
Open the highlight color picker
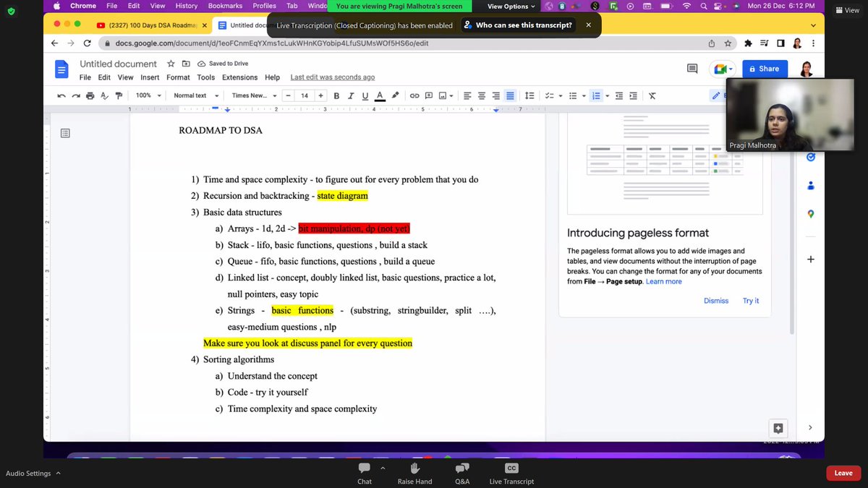(395, 95)
